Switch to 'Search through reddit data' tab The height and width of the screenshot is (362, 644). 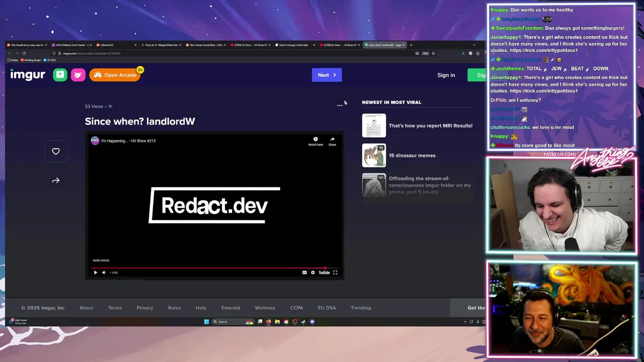(x=295, y=45)
